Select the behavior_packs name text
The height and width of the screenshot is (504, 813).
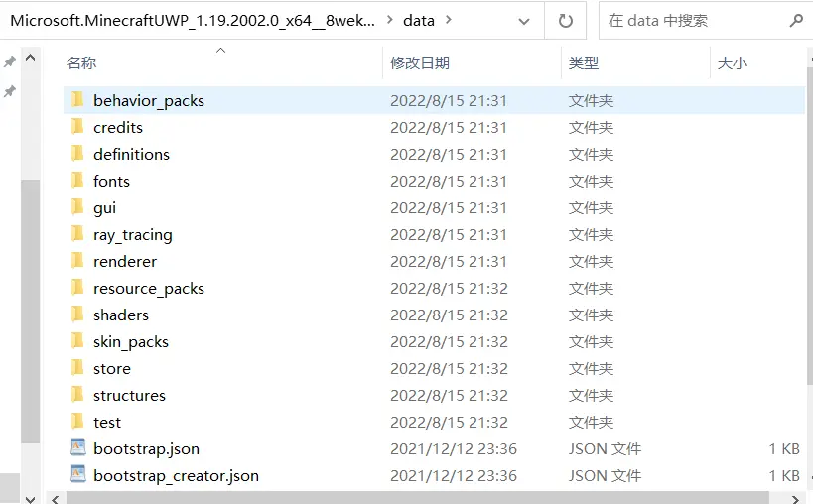pyautogui.click(x=148, y=100)
